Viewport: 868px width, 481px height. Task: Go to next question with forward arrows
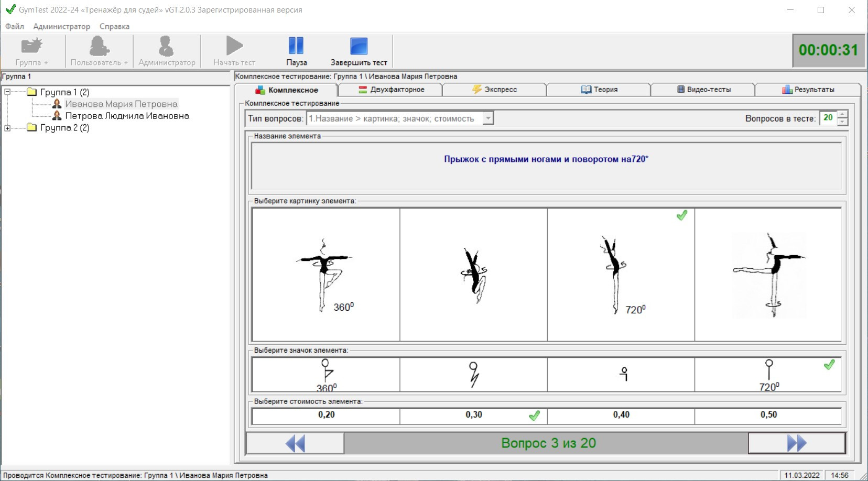(796, 443)
